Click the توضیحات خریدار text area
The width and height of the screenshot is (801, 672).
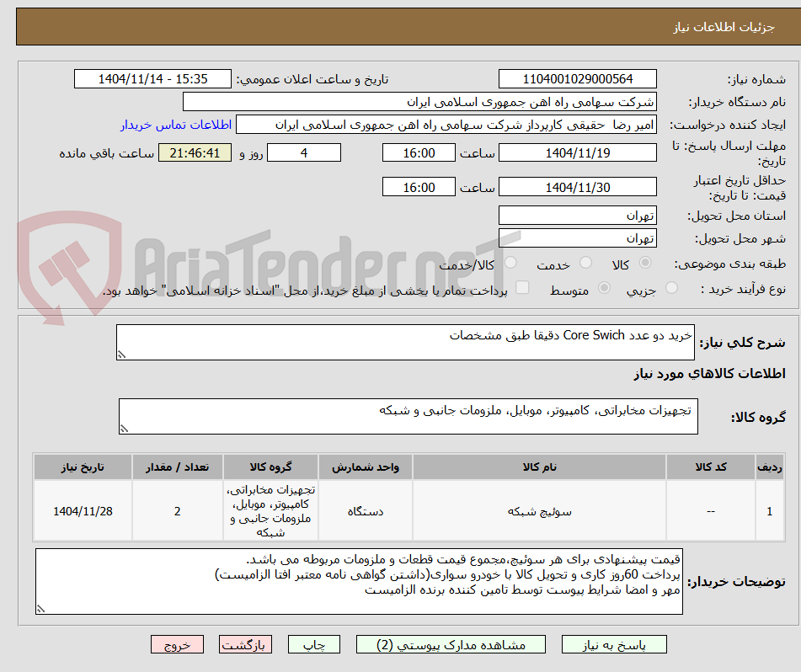click(359, 582)
